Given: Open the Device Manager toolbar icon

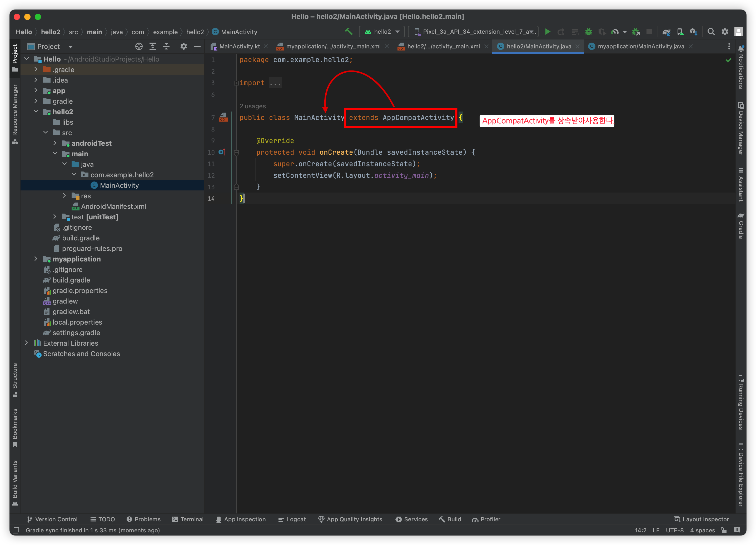Looking at the screenshot, I should (x=680, y=32).
